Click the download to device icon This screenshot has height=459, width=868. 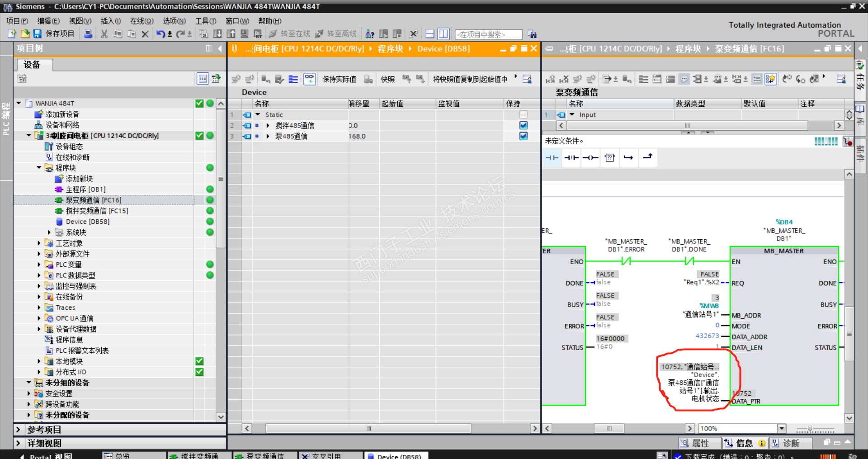(x=217, y=34)
